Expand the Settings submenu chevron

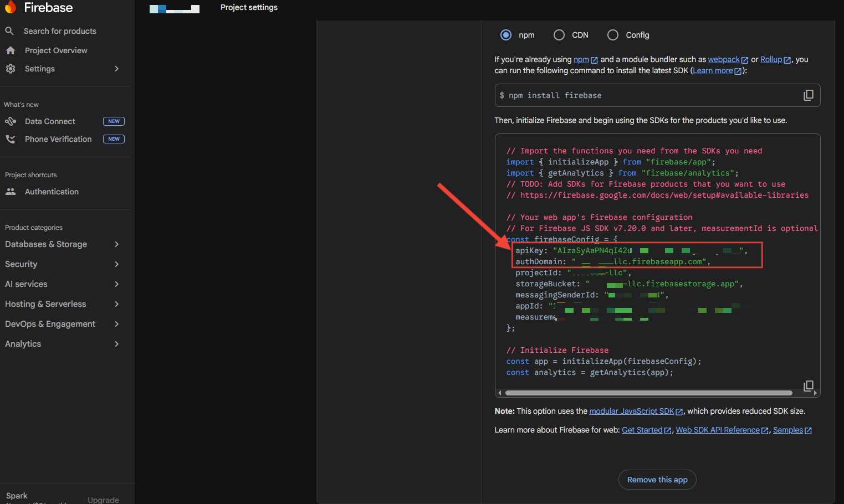coord(116,69)
